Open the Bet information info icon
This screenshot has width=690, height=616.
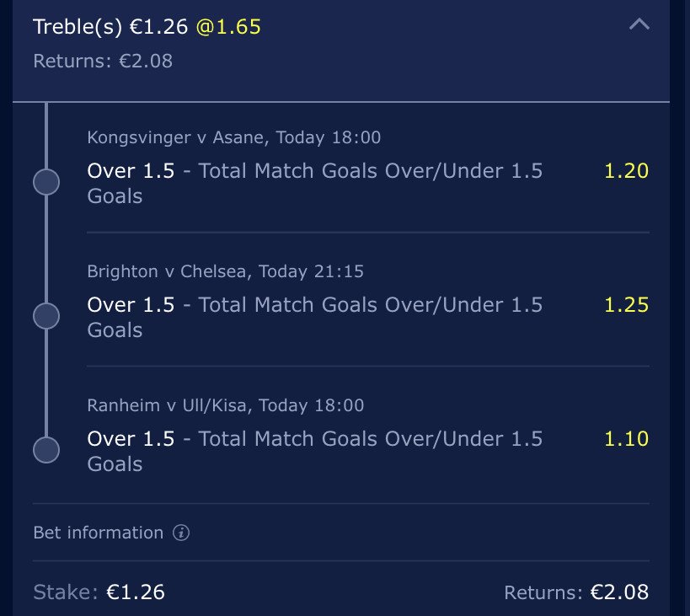[x=181, y=533]
